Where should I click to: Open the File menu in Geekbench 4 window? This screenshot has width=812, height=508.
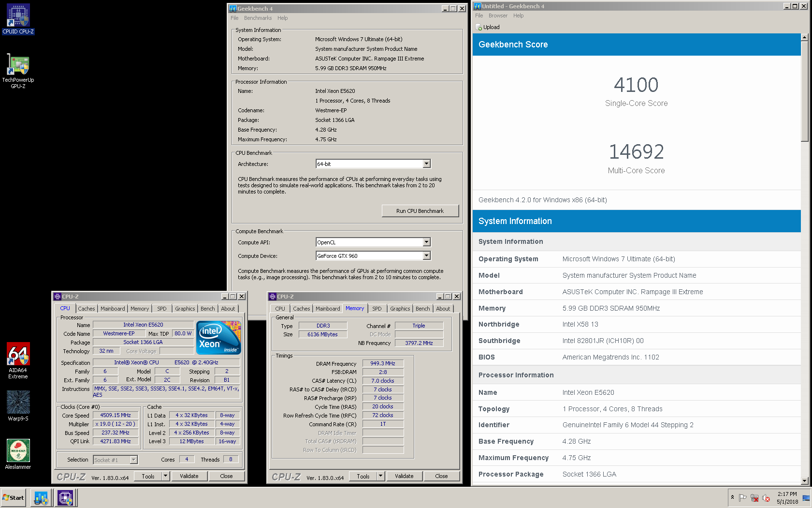(234, 18)
